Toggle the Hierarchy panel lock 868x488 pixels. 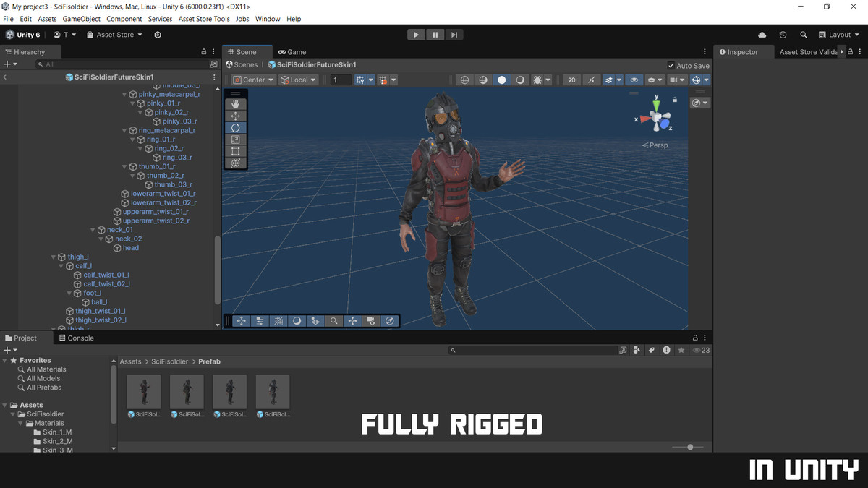click(203, 52)
